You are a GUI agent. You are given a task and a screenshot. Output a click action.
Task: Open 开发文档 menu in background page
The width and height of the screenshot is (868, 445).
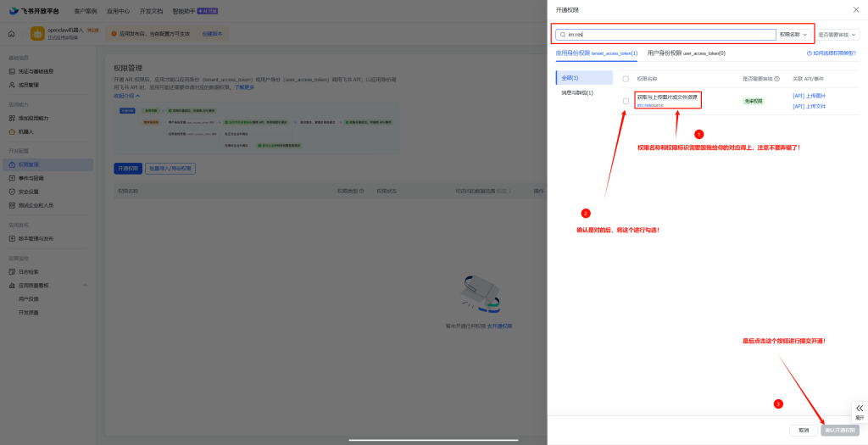tap(151, 10)
